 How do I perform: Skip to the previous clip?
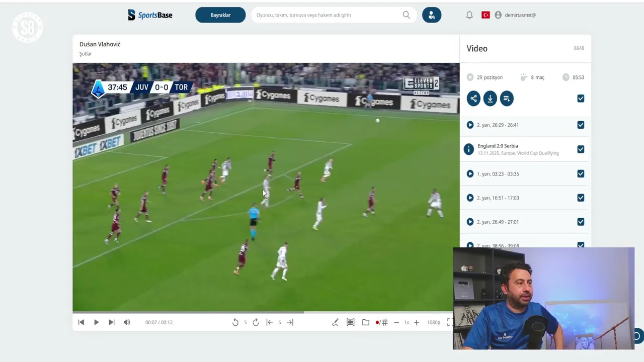click(81, 322)
